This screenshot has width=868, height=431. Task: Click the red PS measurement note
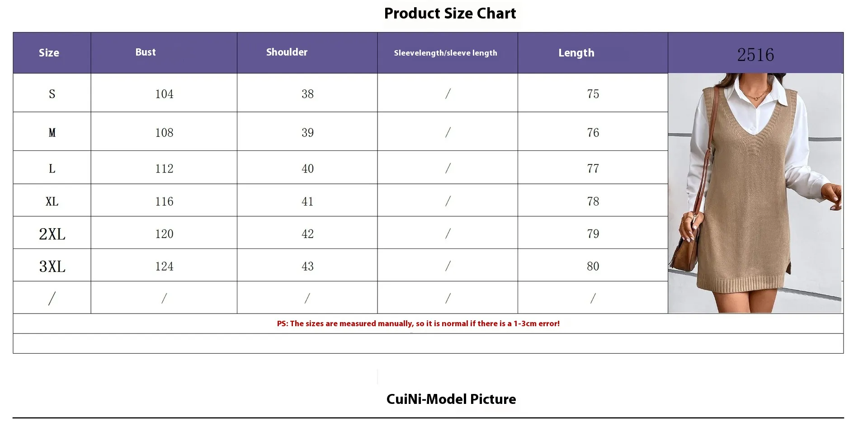(x=418, y=323)
